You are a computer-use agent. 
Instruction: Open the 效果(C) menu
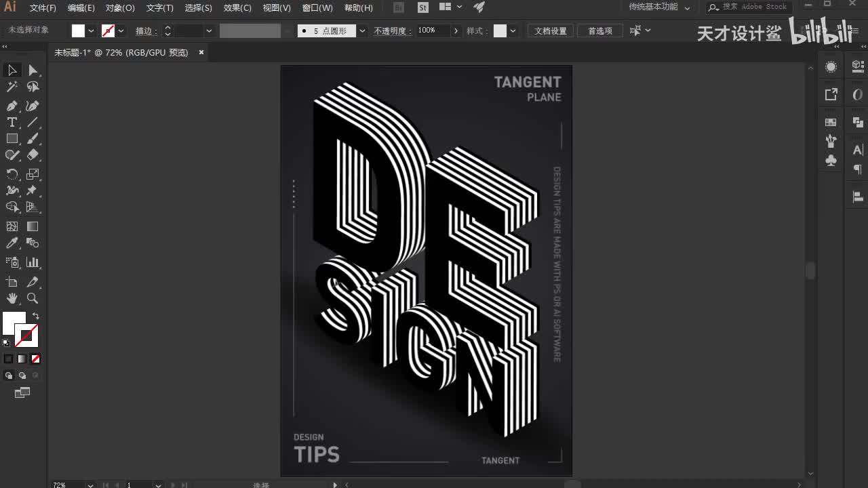point(237,7)
